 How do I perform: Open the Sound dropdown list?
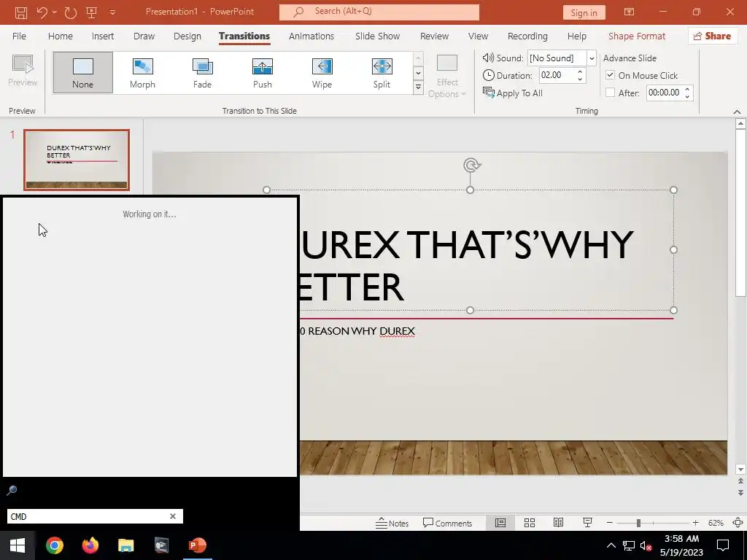(591, 58)
